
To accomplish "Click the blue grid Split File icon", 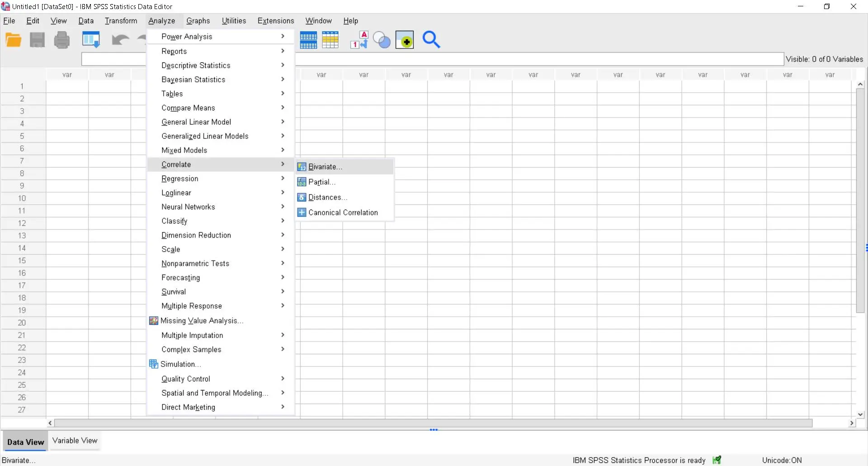I will (x=308, y=40).
